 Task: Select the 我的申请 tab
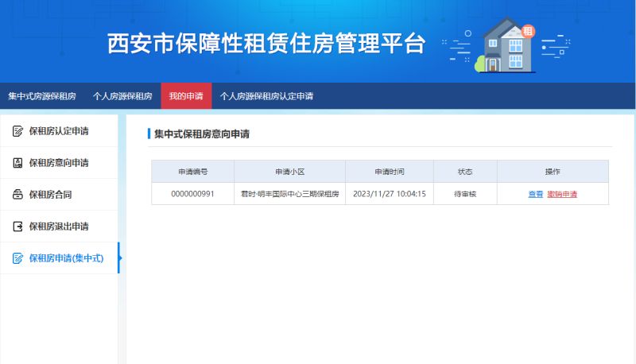186,96
